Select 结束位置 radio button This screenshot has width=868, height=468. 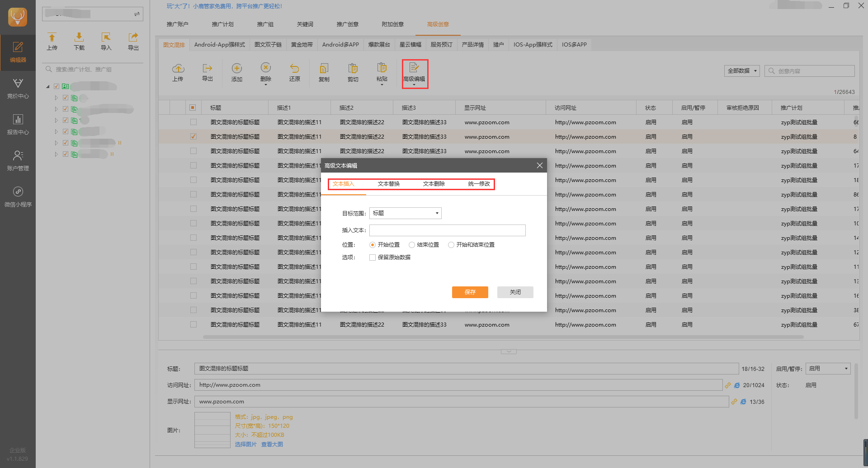(x=412, y=245)
